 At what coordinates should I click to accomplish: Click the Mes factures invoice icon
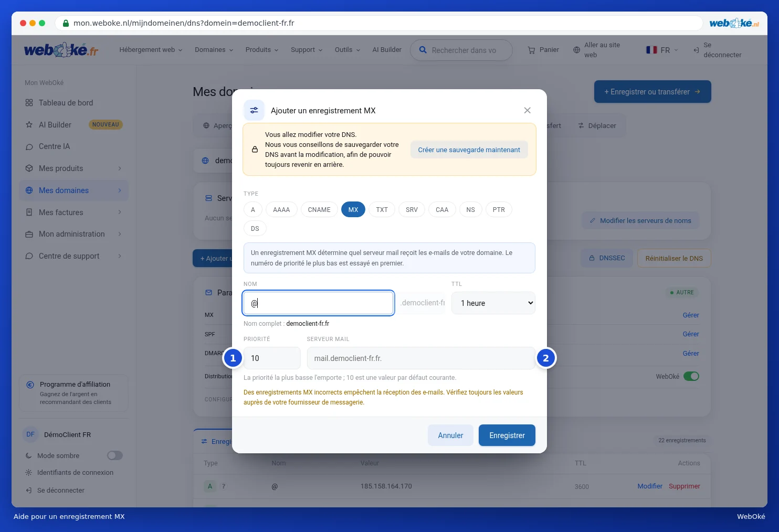coord(29,212)
